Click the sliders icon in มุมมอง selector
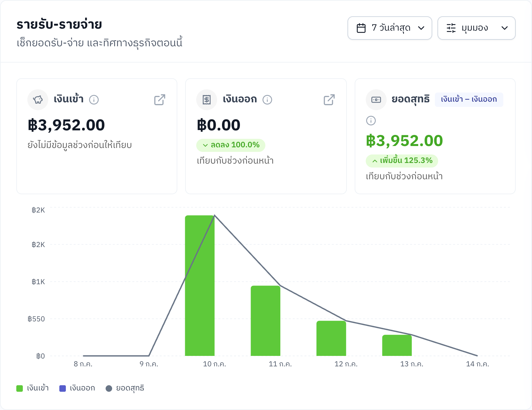The height and width of the screenshot is (410, 532). [451, 28]
